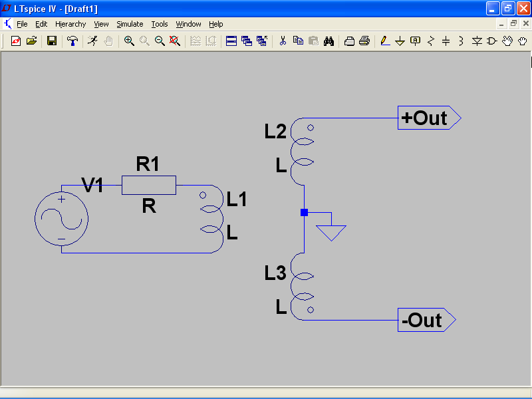Open the Hierarchy menu
532x399 pixels.
[x=70, y=24]
